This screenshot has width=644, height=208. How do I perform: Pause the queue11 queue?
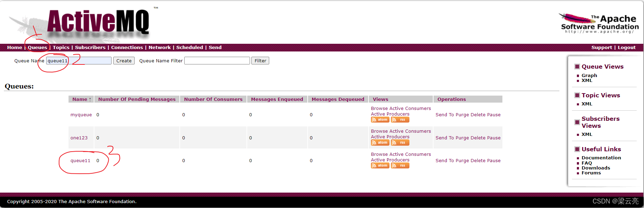point(494,160)
